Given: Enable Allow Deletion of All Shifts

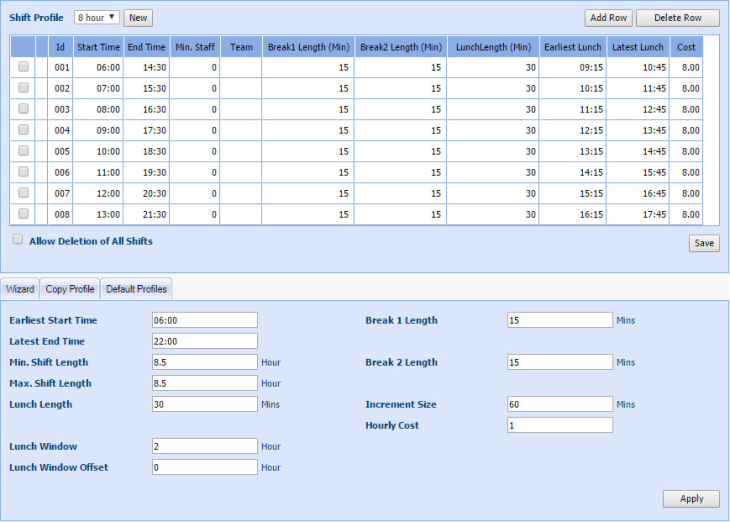Looking at the screenshot, I should coord(17,240).
